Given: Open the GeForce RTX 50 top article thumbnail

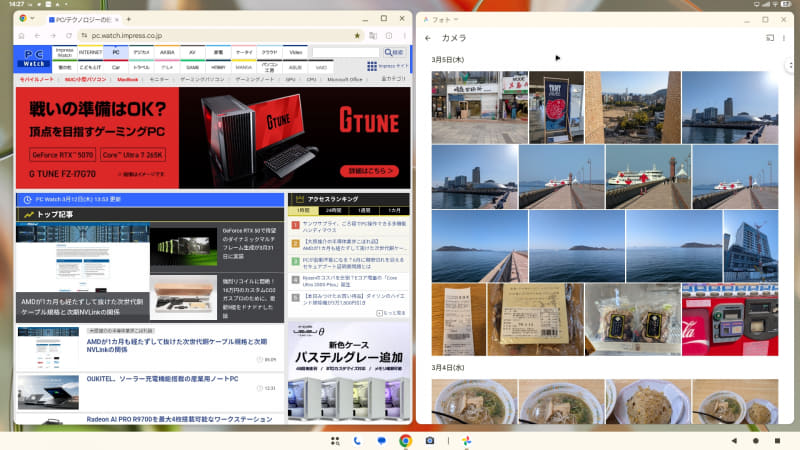Looking at the screenshot, I should pyautogui.click(x=183, y=246).
